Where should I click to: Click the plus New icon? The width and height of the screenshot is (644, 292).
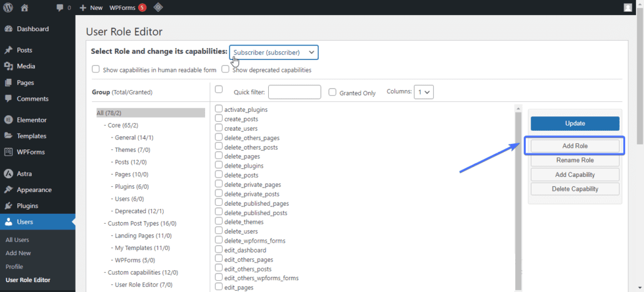coord(83,8)
